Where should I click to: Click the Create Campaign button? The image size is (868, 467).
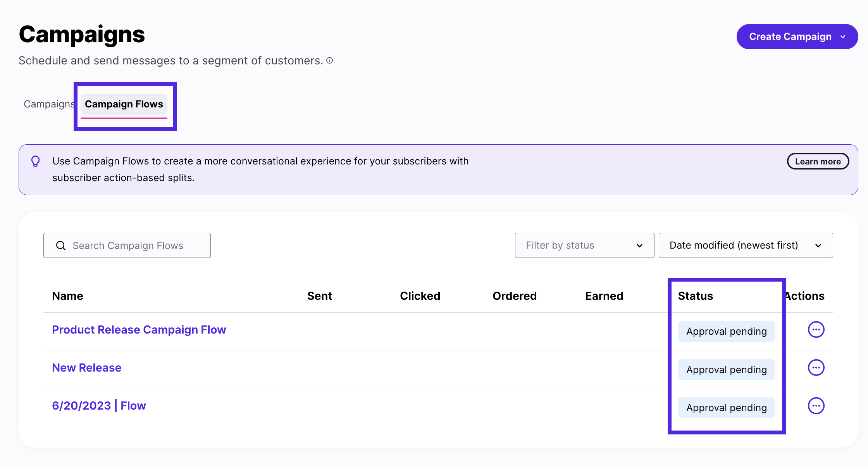[790, 36]
